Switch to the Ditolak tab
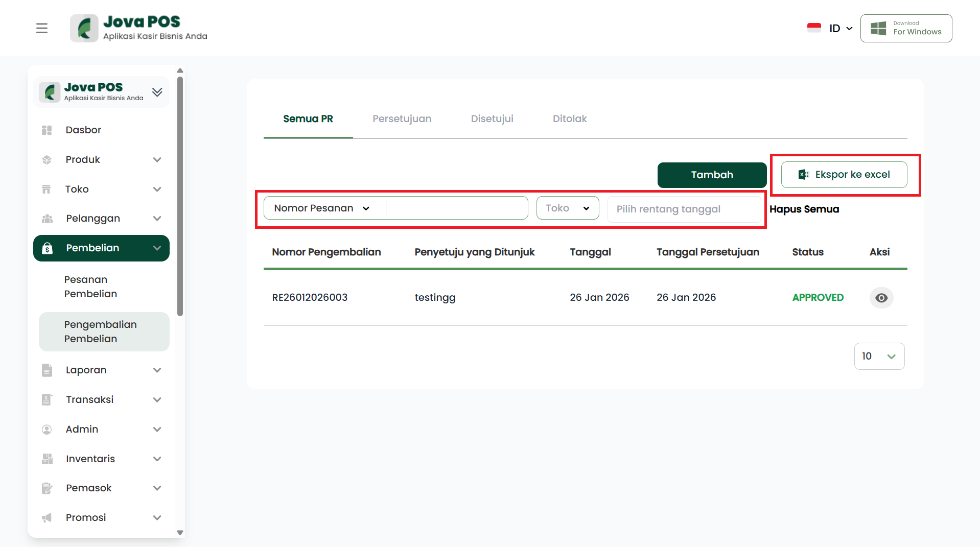The image size is (980, 547). (x=569, y=119)
